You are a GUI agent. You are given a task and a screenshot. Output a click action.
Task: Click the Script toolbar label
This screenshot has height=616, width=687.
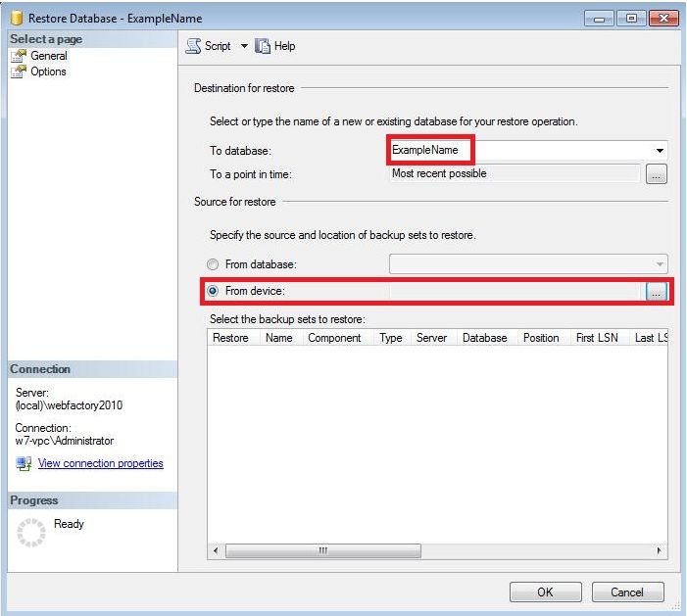tap(218, 46)
